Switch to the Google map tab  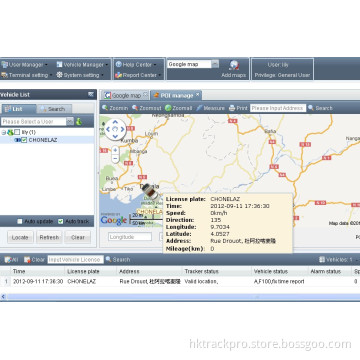[x=122, y=96]
